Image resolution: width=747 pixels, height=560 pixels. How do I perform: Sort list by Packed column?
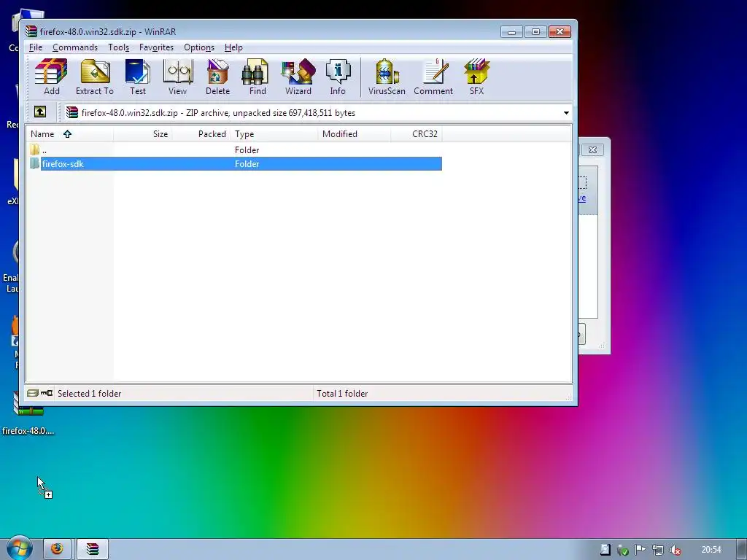(201, 134)
